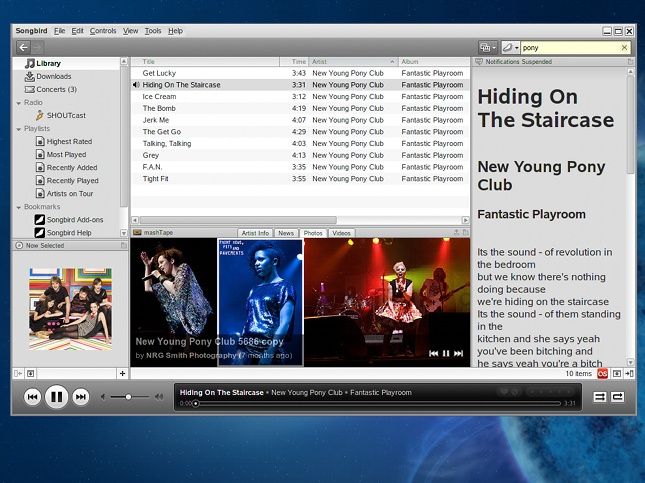645x483 pixels.
Task: Select the track Tight Fit
Action: point(300,179)
